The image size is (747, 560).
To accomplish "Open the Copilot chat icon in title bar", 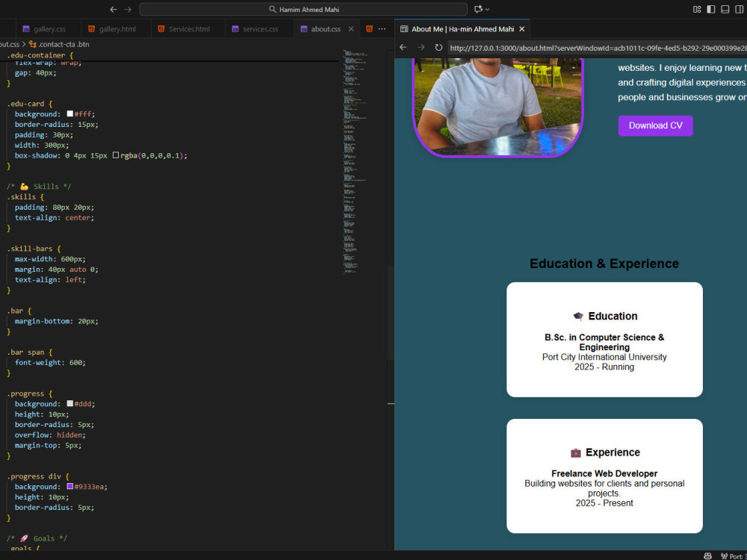I will (x=478, y=9).
